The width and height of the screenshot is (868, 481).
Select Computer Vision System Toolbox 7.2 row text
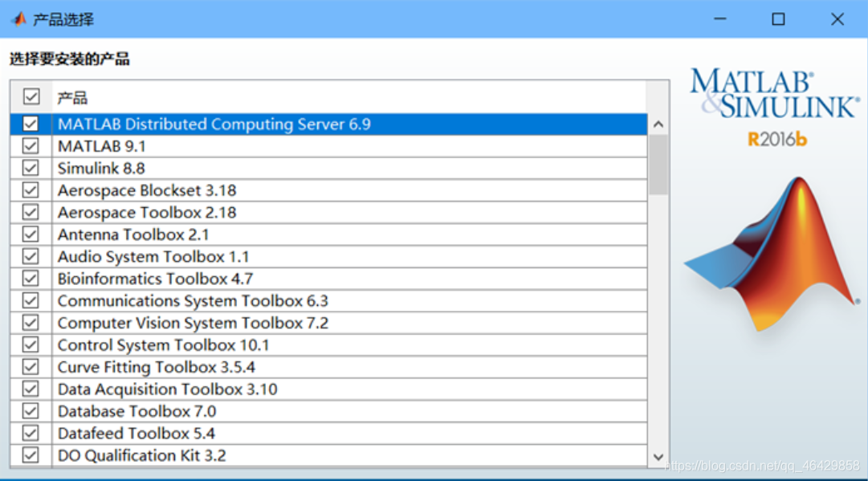(x=193, y=323)
